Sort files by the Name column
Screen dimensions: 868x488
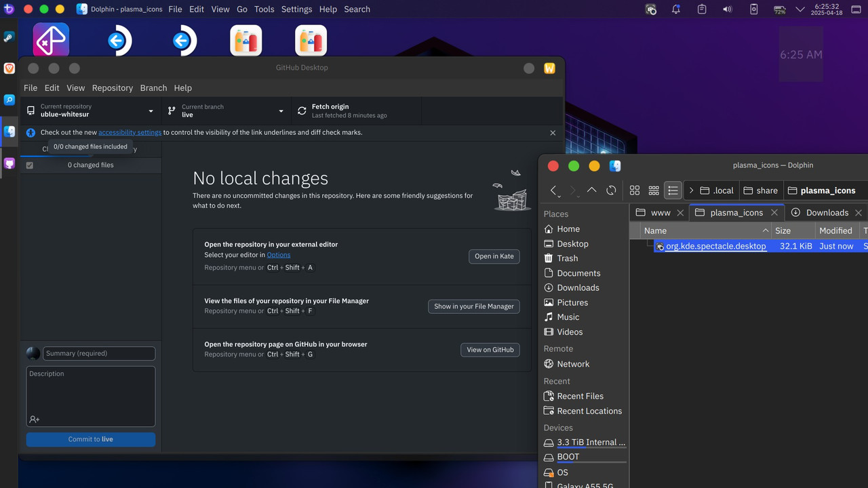click(706, 230)
